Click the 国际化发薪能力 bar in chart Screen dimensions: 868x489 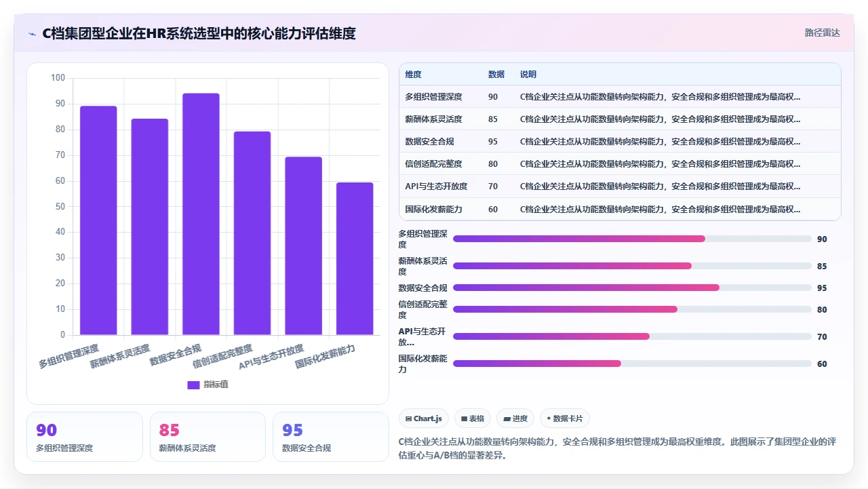[x=355, y=259]
